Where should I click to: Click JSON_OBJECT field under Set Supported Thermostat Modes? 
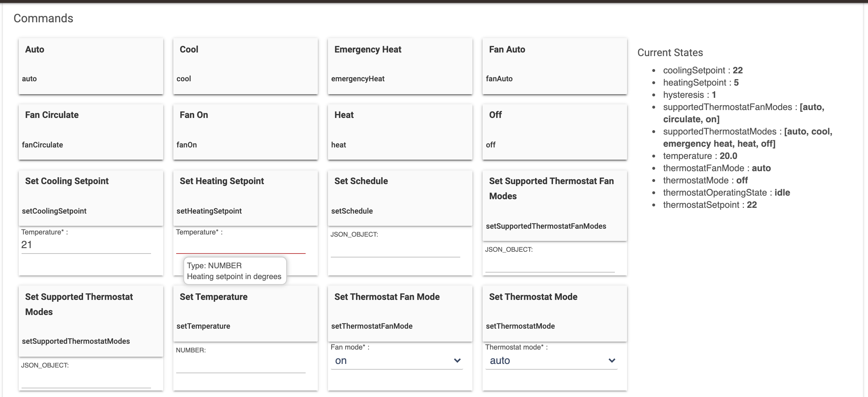click(x=86, y=380)
